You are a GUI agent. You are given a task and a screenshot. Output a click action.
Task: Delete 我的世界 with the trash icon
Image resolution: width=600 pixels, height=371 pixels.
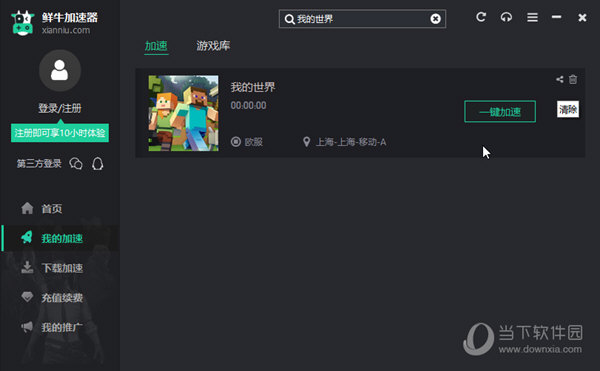click(x=573, y=79)
